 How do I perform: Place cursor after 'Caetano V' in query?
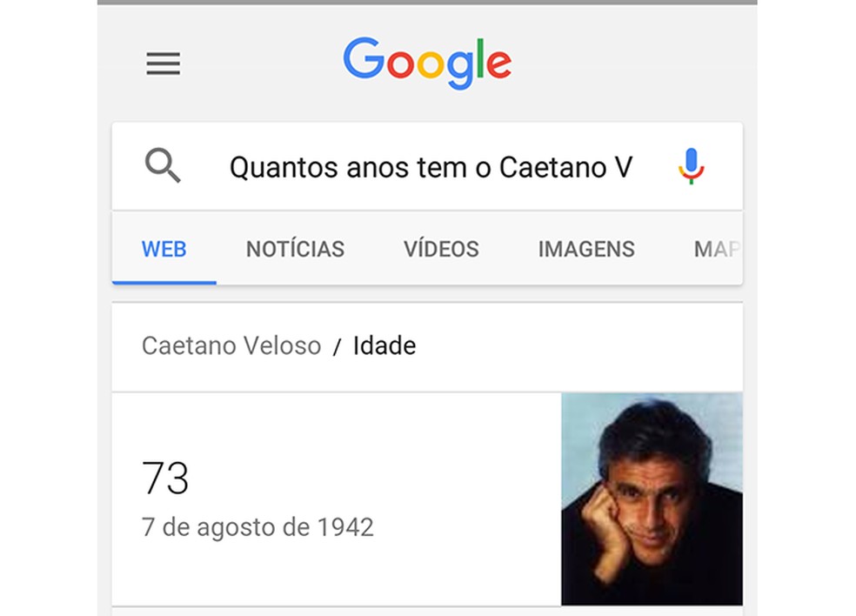(x=635, y=167)
